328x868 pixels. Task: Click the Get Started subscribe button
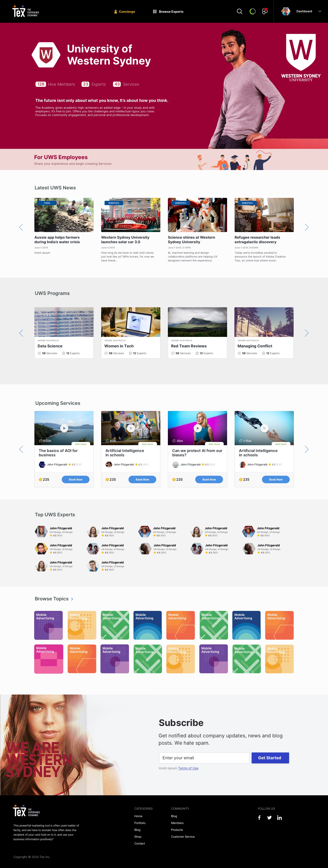coord(270,758)
